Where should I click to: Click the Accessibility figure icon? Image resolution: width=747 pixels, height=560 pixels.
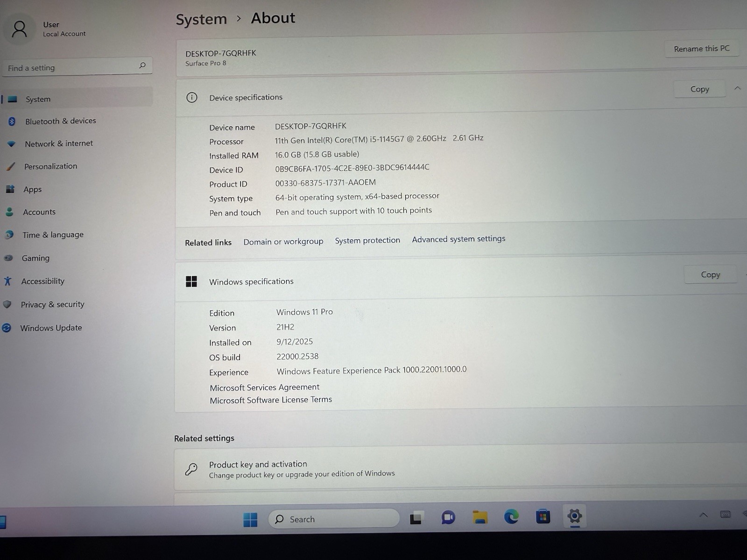pyautogui.click(x=7, y=281)
